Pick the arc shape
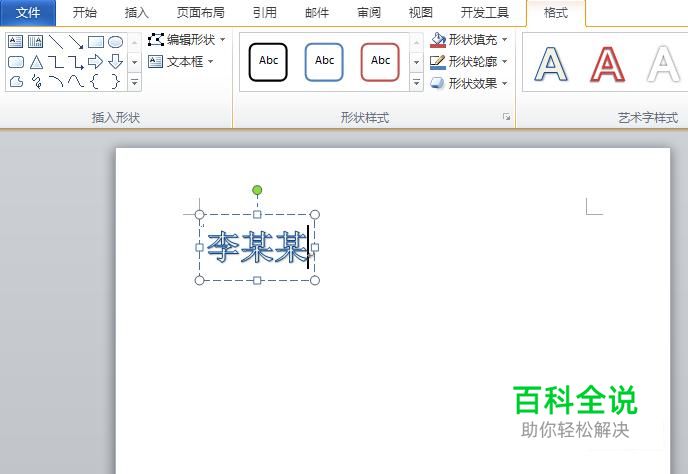This screenshot has height=474, width=688. (x=56, y=82)
